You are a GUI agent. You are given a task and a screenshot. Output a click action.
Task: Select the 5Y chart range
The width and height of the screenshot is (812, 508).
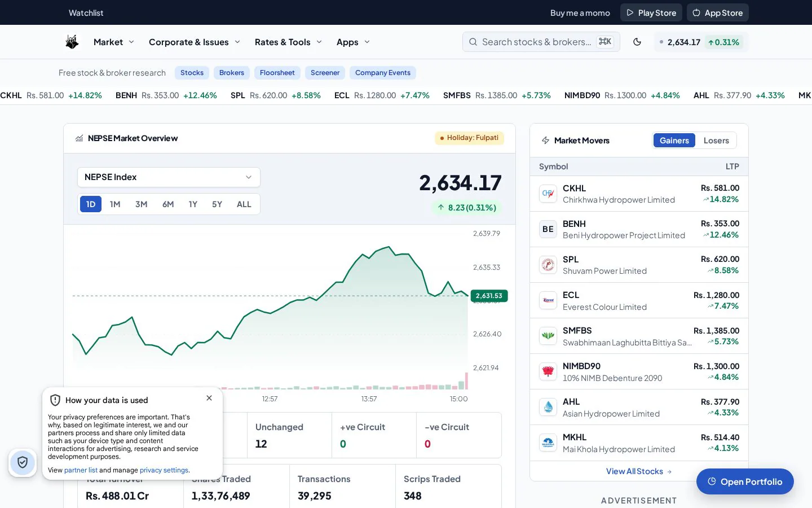[217, 204]
